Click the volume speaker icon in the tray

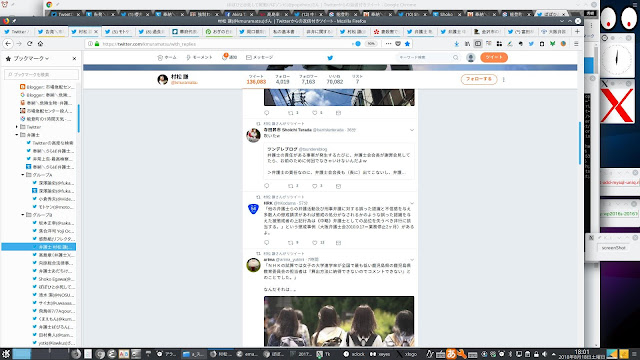click(x=544, y=354)
